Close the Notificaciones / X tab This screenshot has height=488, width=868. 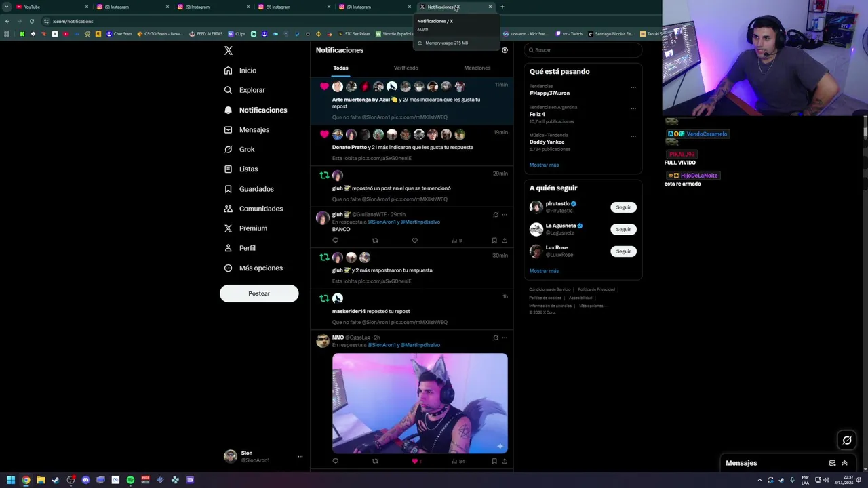coord(490,7)
